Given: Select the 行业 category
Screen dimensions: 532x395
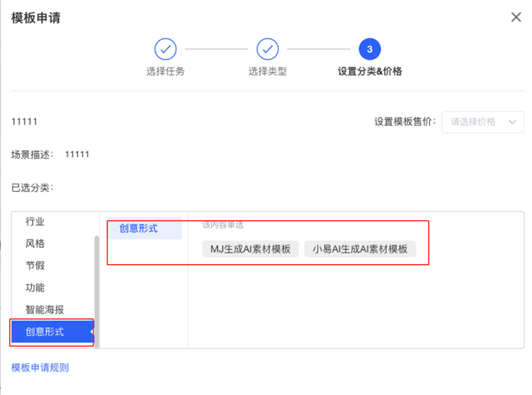Looking at the screenshot, I should 35,221.
